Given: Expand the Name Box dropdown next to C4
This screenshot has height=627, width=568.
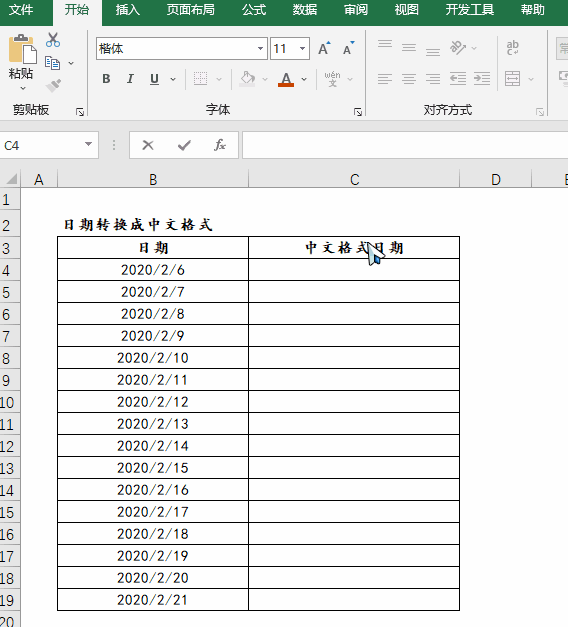Looking at the screenshot, I should [x=88, y=144].
